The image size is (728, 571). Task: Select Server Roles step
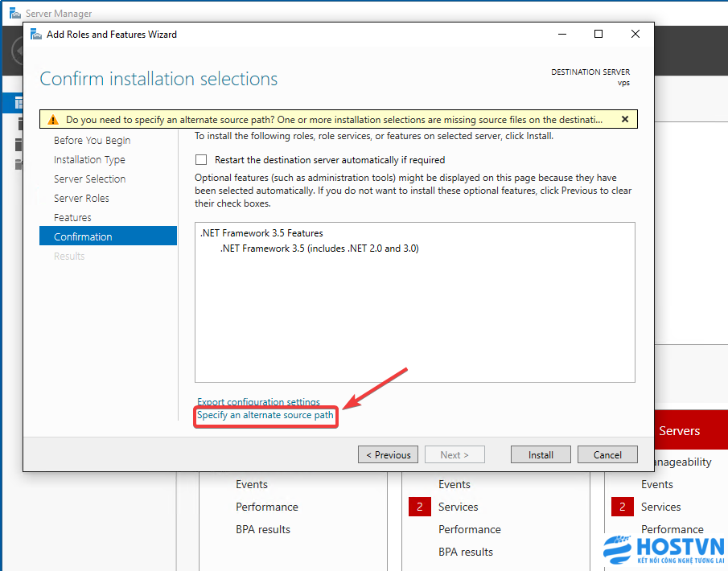(81, 198)
